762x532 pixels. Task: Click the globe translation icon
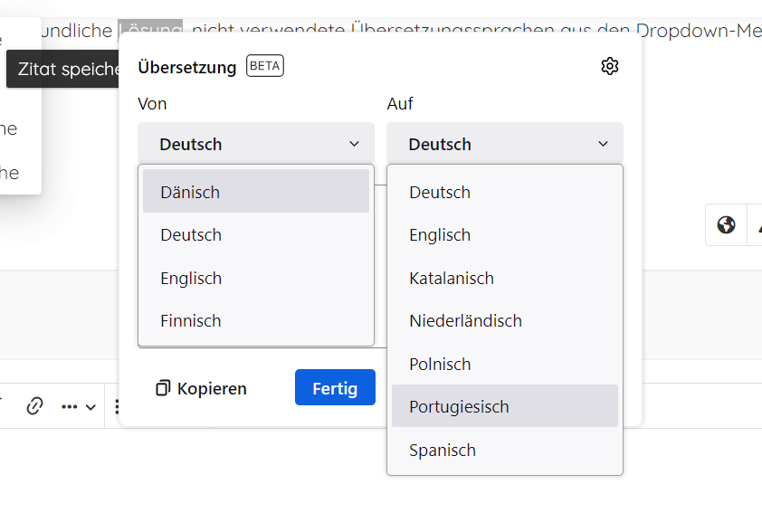pos(726,224)
